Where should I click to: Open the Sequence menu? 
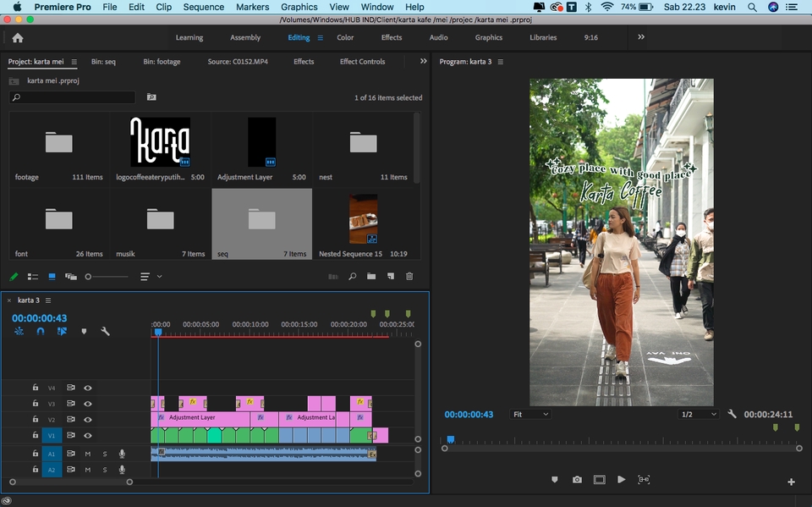pos(204,8)
